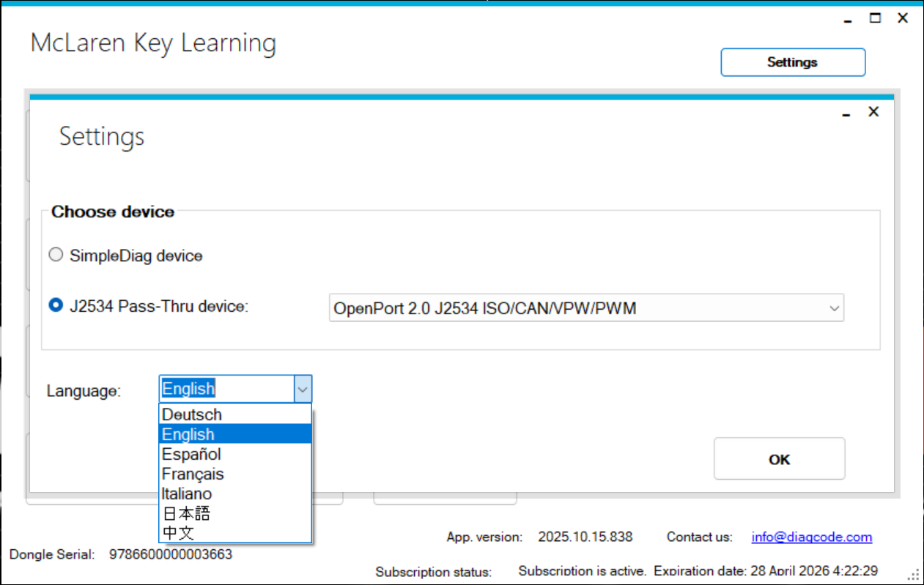The image size is (924, 585).
Task: Choose English in the language list
Action: [x=188, y=434]
